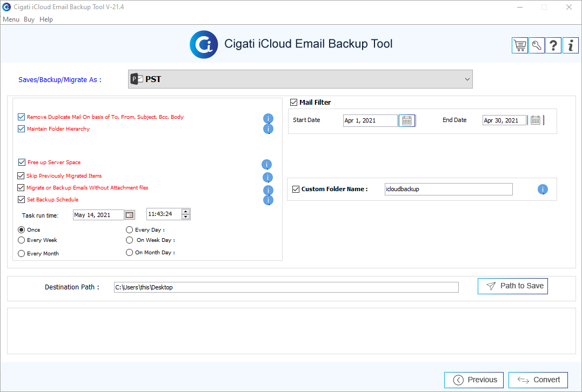Click the Path to Save button
The width and height of the screenshot is (582, 392).
513,286
